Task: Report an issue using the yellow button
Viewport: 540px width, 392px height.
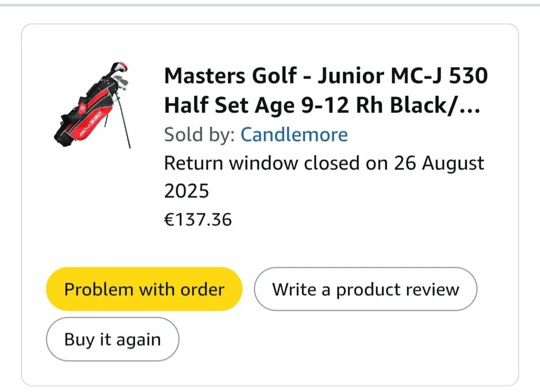Action: pos(144,289)
